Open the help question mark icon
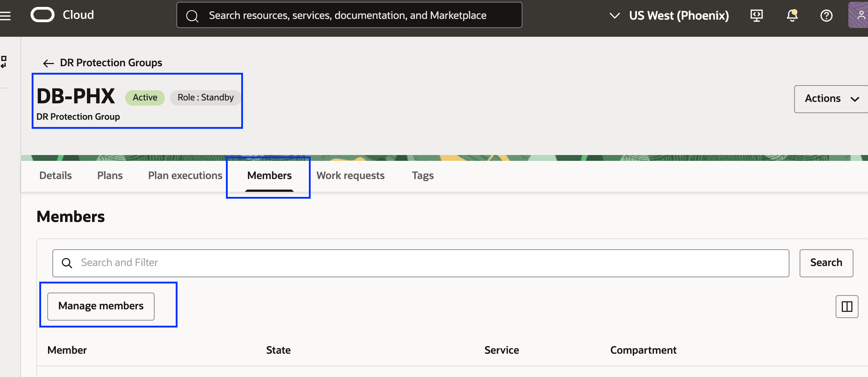This screenshot has width=868, height=377. (x=826, y=16)
